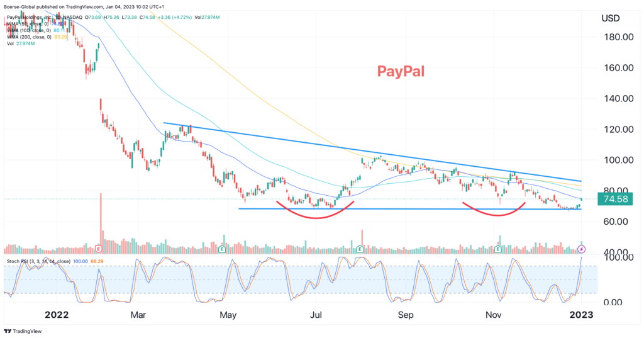644x338 pixels.
Task: Click the green earnings E marker in November
Action: click(498, 249)
